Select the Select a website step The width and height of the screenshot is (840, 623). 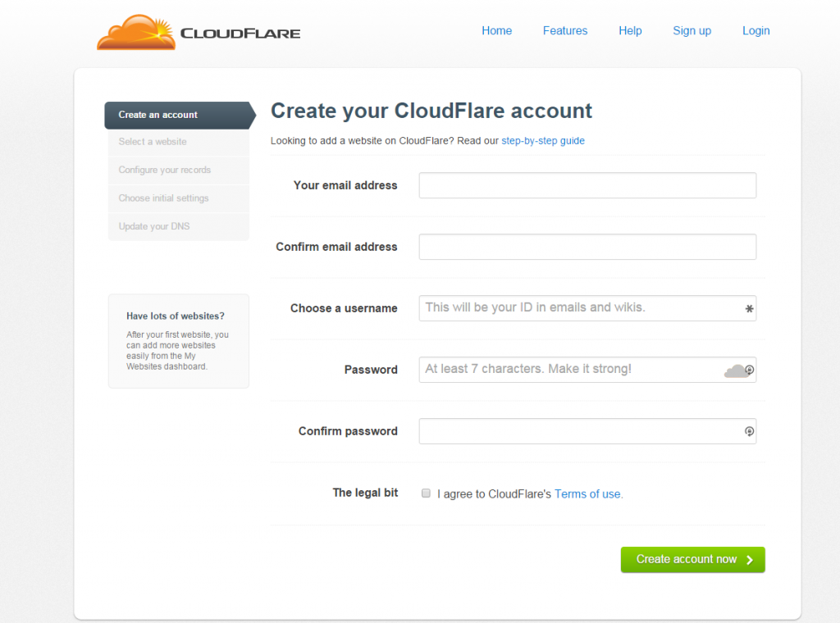(x=178, y=142)
